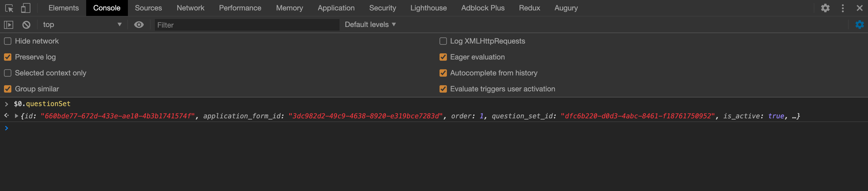868x191 pixels.
Task: Click the order value 1
Action: [x=481, y=116]
